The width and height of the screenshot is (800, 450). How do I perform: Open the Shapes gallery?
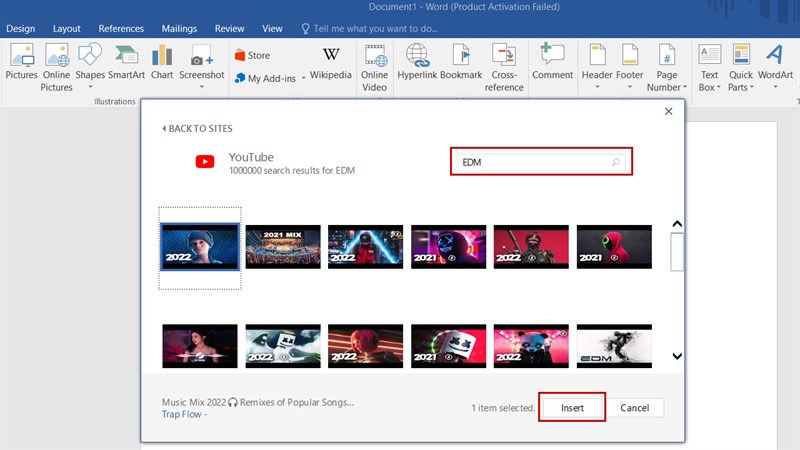[x=90, y=66]
